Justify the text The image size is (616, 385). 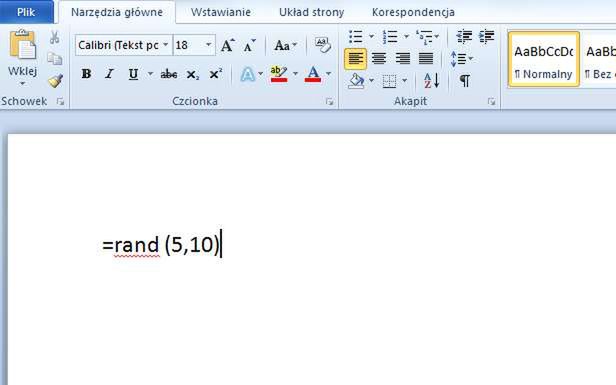pyautogui.click(x=426, y=59)
